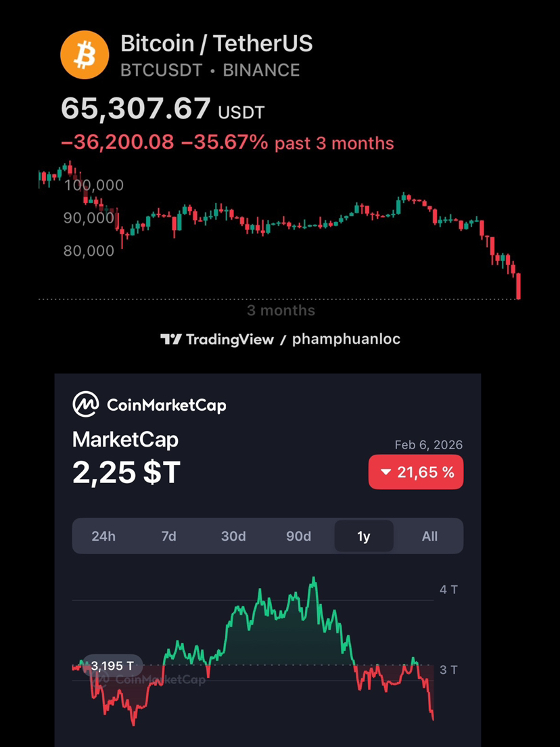Click the 65,307.67 USDT price value

click(162, 109)
